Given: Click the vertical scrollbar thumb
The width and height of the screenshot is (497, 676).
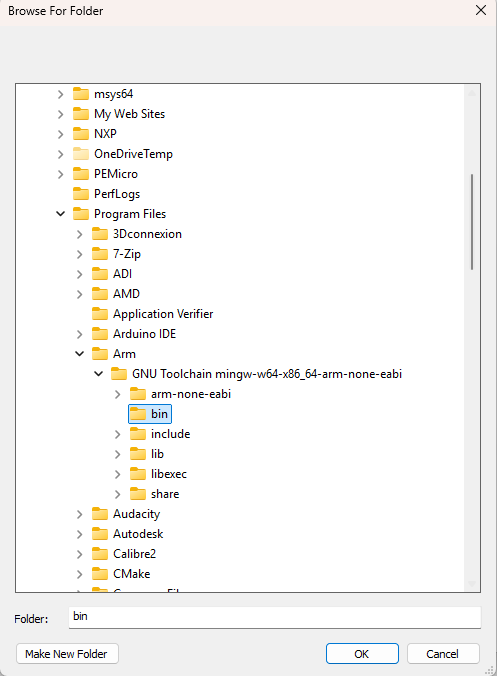Looking at the screenshot, I should [472, 222].
